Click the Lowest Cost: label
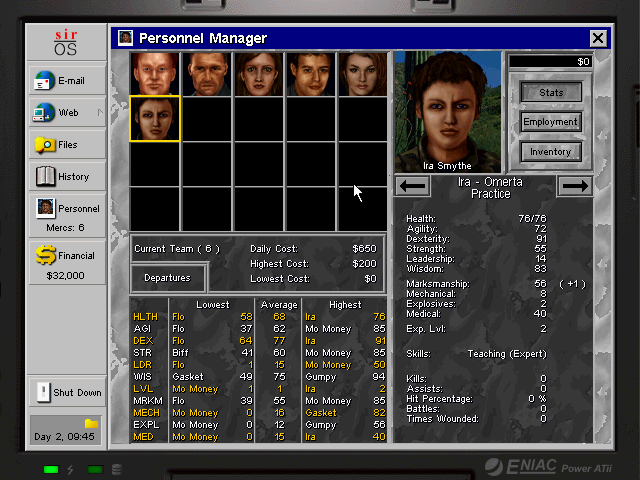Viewport: 640px width, 480px height. pyautogui.click(x=280, y=279)
